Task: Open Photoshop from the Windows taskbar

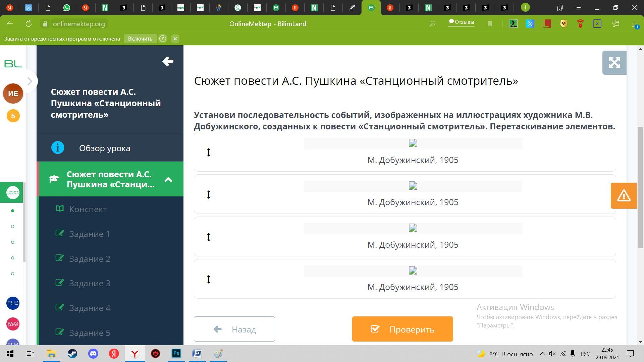Action: pyautogui.click(x=176, y=354)
